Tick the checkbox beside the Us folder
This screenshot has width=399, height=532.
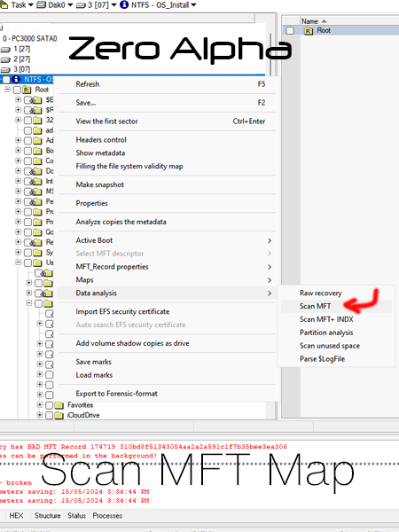click(x=27, y=263)
